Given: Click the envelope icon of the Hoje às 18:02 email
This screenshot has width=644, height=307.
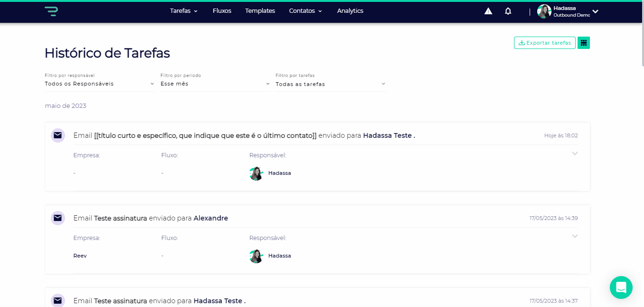Looking at the screenshot, I should click(58, 135).
